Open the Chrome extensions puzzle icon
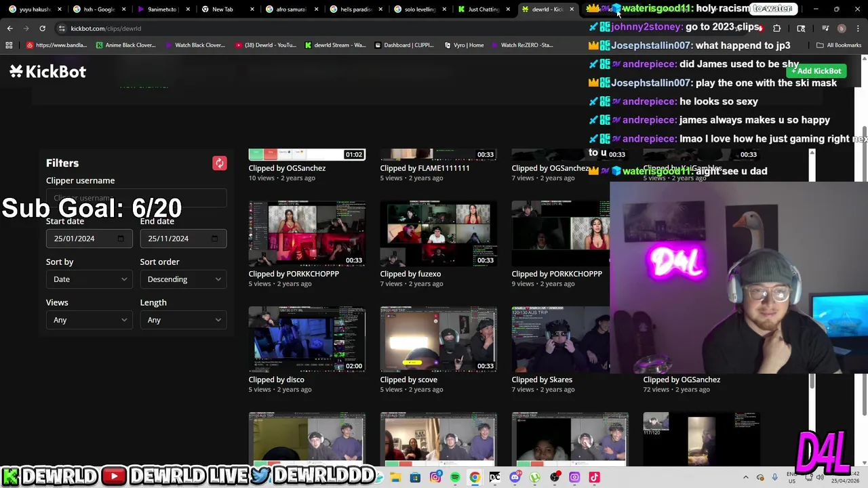 coord(776,28)
